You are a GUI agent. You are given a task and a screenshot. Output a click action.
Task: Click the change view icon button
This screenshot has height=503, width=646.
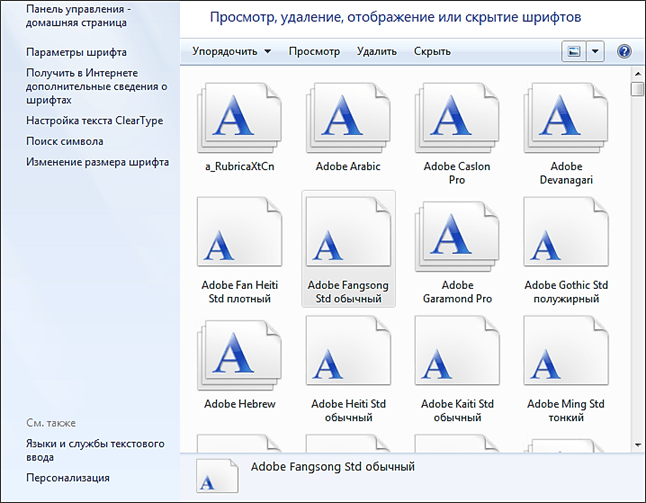tap(574, 51)
